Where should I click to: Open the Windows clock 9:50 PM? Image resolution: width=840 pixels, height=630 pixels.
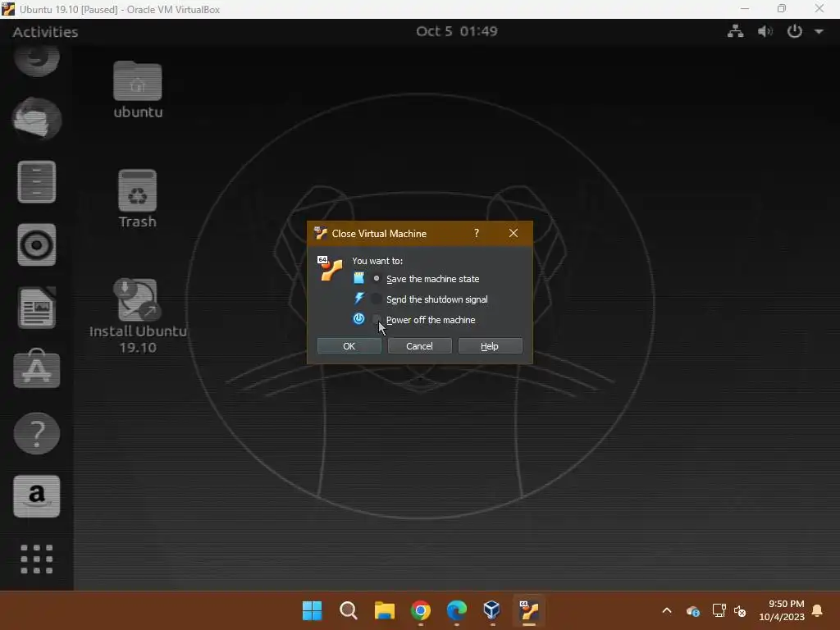782,610
